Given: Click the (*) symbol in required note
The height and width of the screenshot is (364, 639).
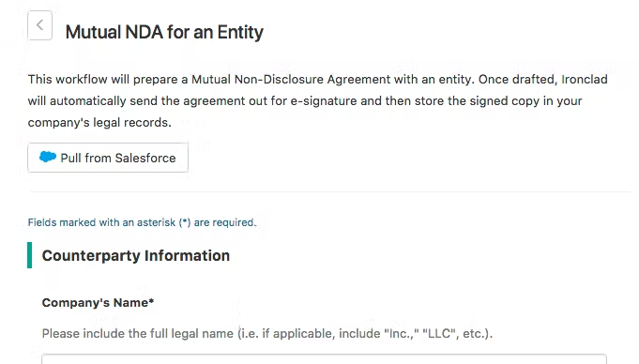Looking at the screenshot, I should pos(185,222).
